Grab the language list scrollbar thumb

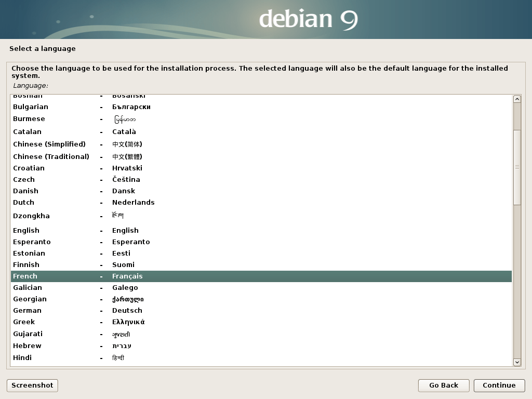517,167
